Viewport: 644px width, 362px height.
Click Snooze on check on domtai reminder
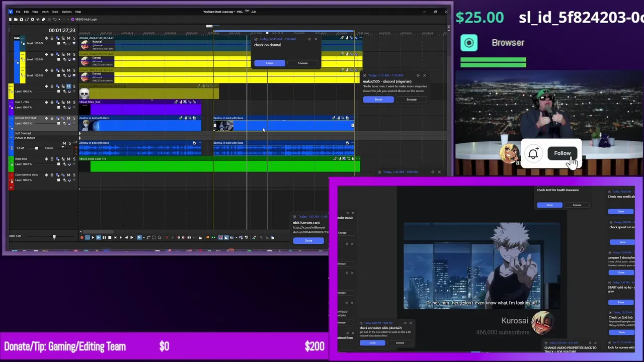(x=302, y=63)
